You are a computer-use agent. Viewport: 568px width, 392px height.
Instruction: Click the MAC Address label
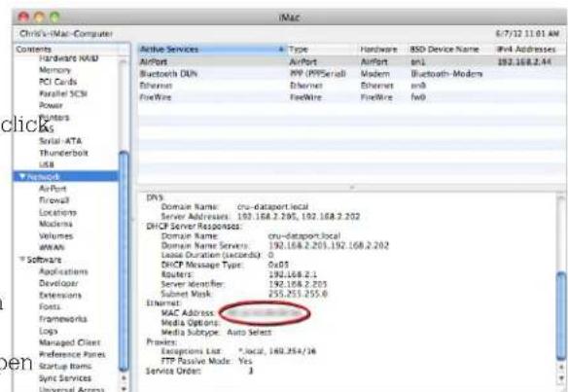(188, 312)
